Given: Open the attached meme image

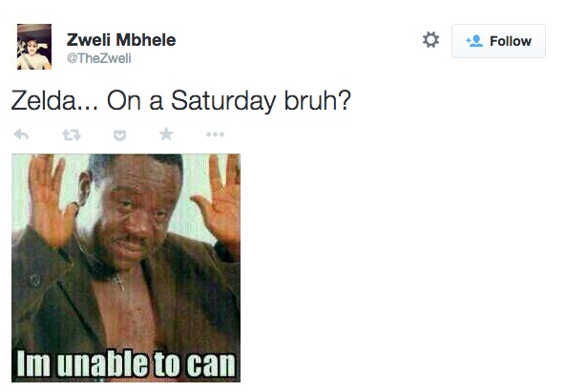Looking at the screenshot, I should click(x=126, y=268).
